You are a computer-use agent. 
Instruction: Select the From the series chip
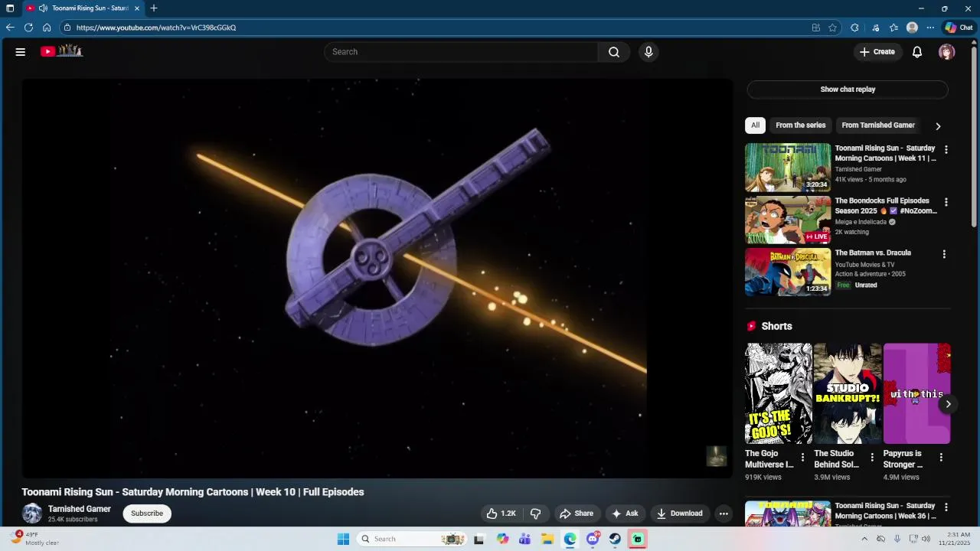801,126
